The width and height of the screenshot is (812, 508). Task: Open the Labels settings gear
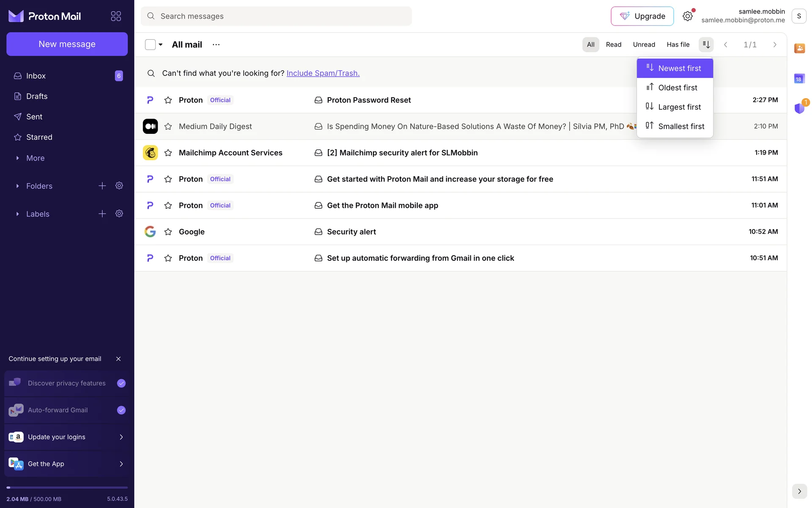119,214
